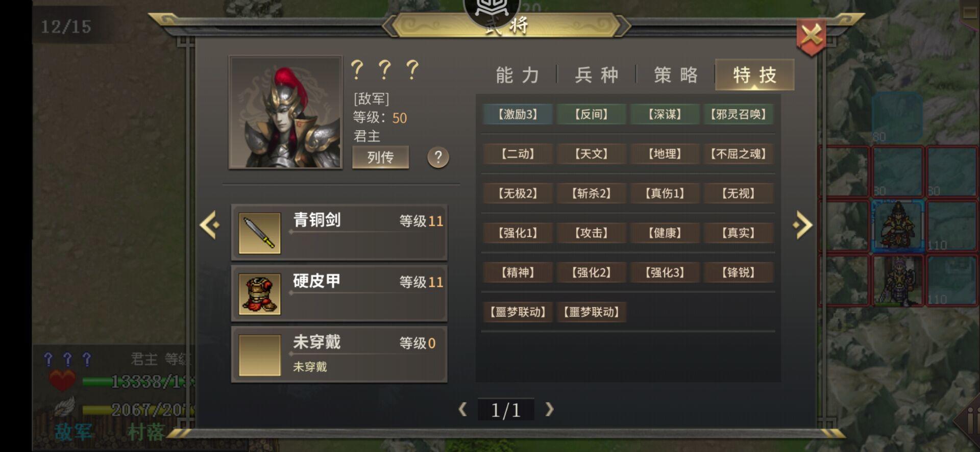Select the first 【噩梦联动】 skill tag
The height and width of the screenshot is (452, 980).
pos(518,312)
